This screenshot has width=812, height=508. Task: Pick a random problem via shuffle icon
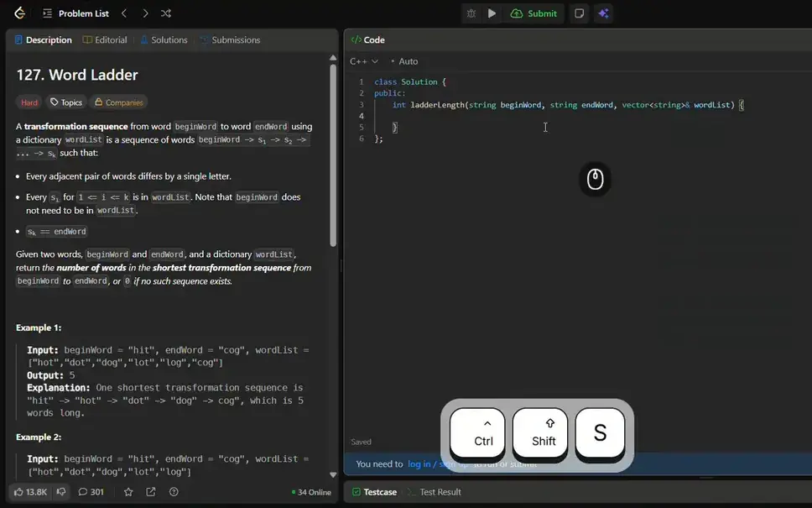coord(166,13)
